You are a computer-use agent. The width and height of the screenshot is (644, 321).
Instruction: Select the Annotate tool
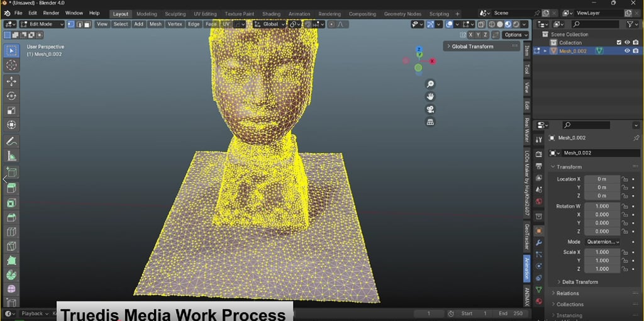pos(11,142)
